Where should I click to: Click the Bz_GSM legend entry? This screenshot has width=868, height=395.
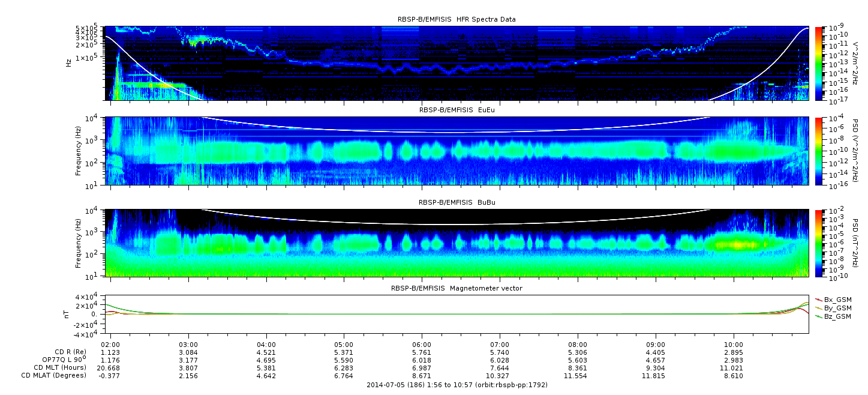point(837,316)
